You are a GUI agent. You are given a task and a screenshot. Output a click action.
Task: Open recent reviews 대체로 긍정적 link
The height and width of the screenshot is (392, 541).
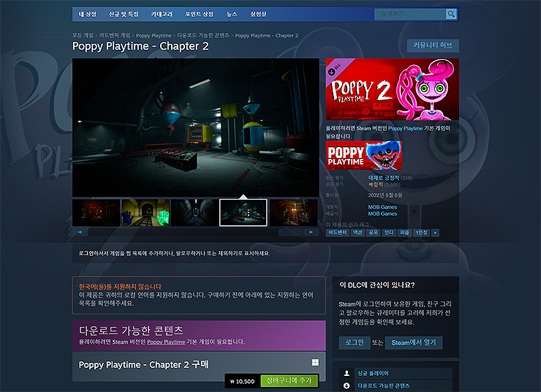click(383, 178)
